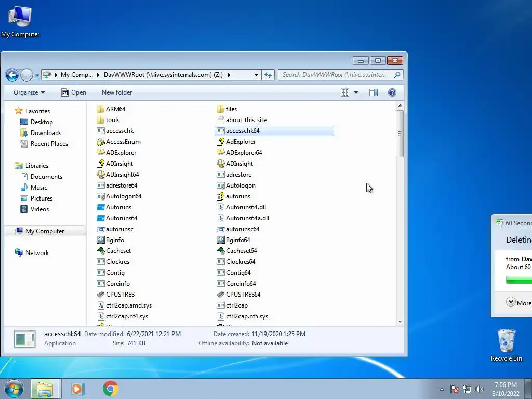Click the file list scrollbar thumb
The image size is (532, 399).
tap(400, 134)
